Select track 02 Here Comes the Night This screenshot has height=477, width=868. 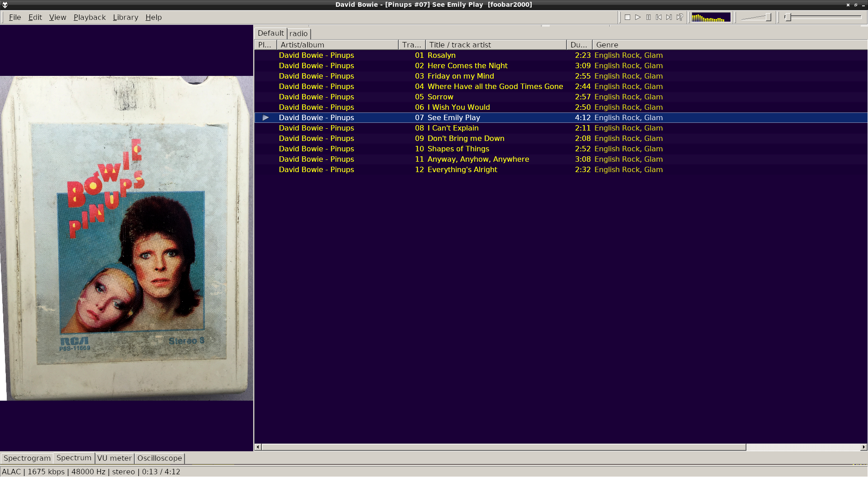[x=561, y=65]
